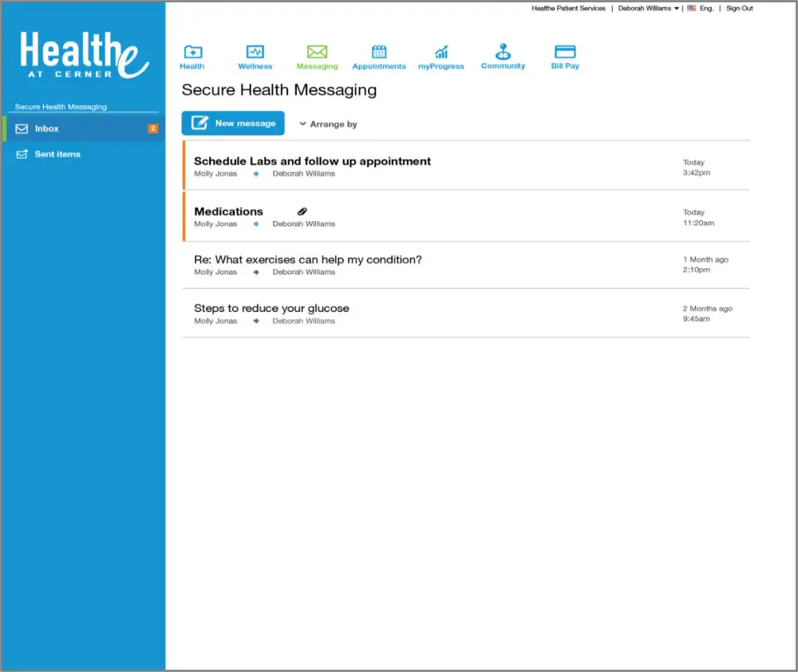Select Sent items in the sidebar

(57, 154)
